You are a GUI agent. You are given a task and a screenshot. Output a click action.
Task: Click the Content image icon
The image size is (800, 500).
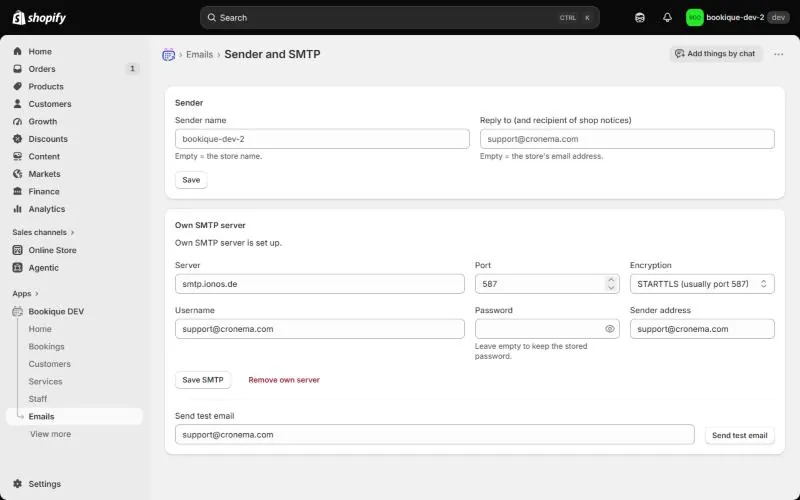[17, 156]
